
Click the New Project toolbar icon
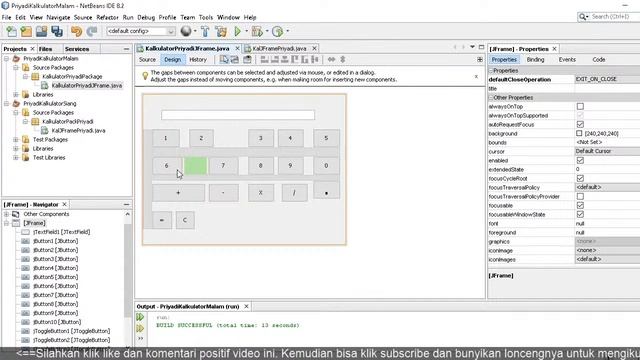pyautogui.click(x=26, y=31)
